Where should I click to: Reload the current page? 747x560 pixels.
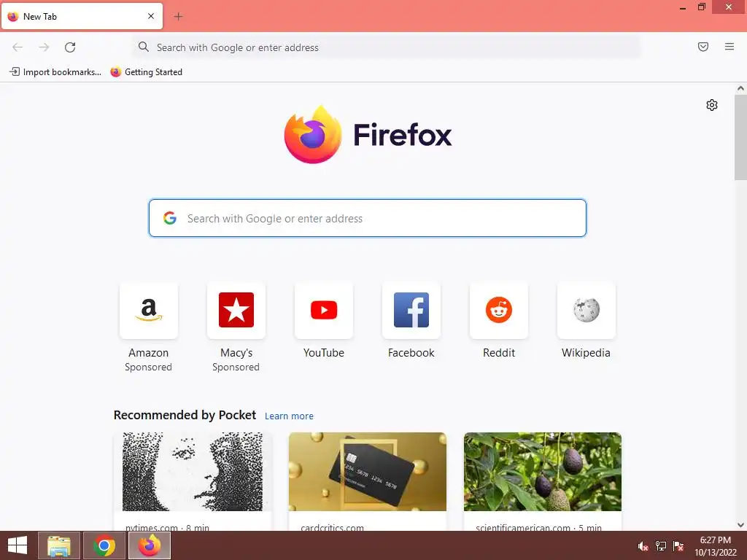(70, 47)
